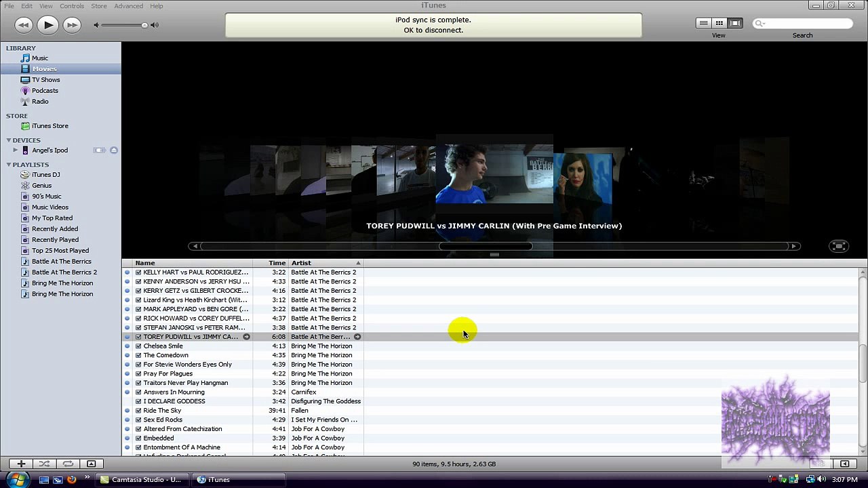This screenshot has height=488, width=868.
Task: Sort by the Artist column header
Action: (326, 263)
